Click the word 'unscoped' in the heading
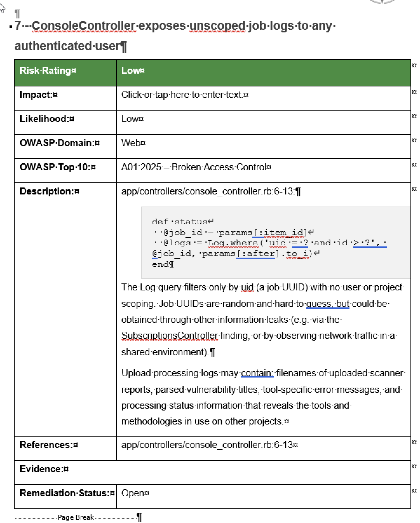The image size is (420, 523). click(217, 26)
